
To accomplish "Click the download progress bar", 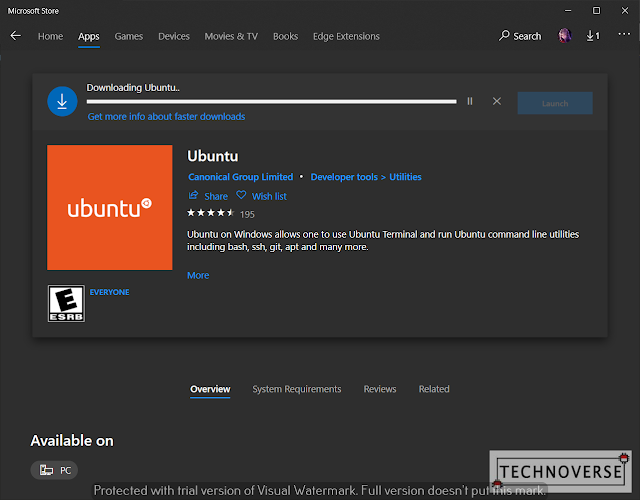I will [x=271, y=102].
